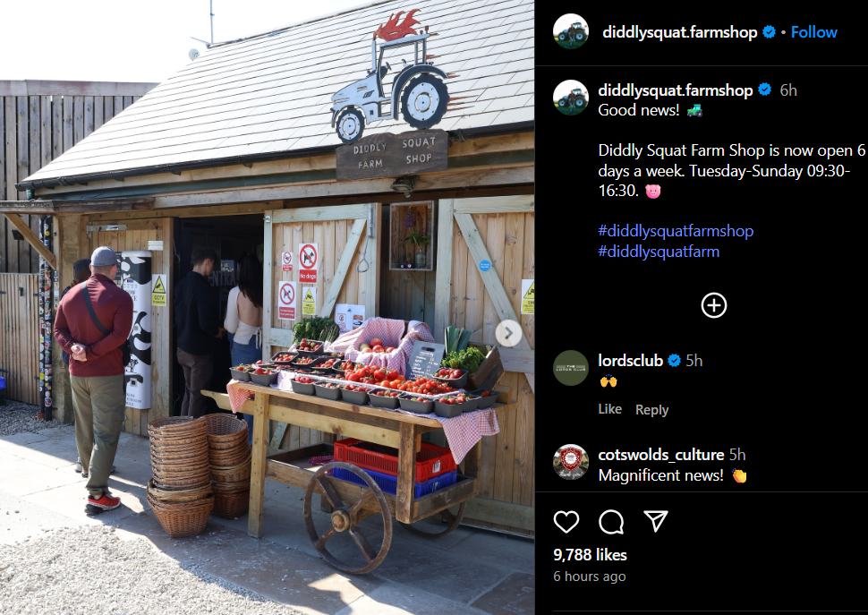Viewport: 868px width, 615px height.
Task: Open cotswolds_culture username link
Action: (661, 455)
